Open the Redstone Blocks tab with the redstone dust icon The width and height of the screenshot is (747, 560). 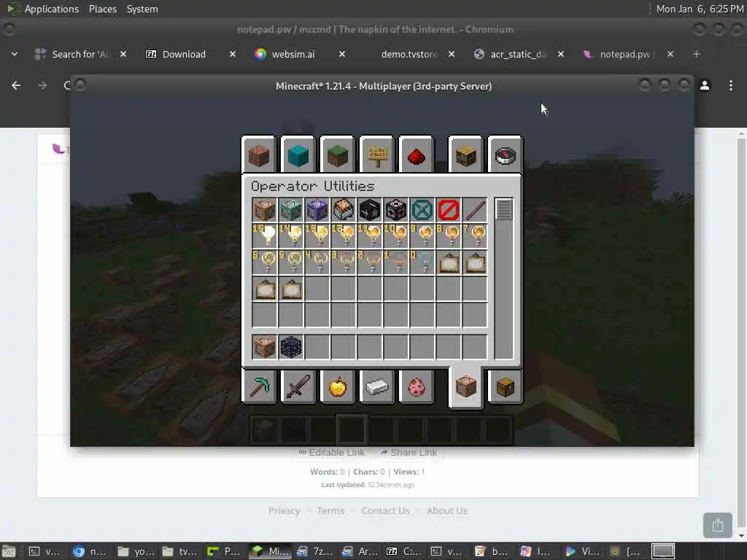(417, 155)
